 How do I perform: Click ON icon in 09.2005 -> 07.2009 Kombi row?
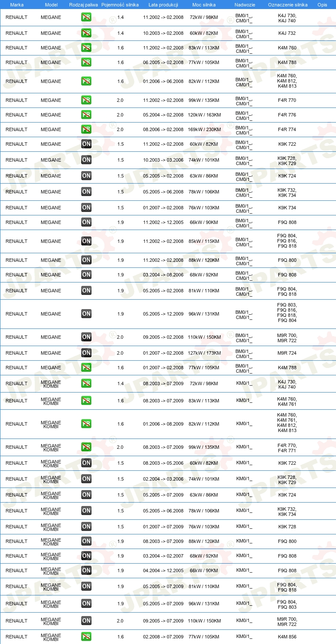coord(86,621)
